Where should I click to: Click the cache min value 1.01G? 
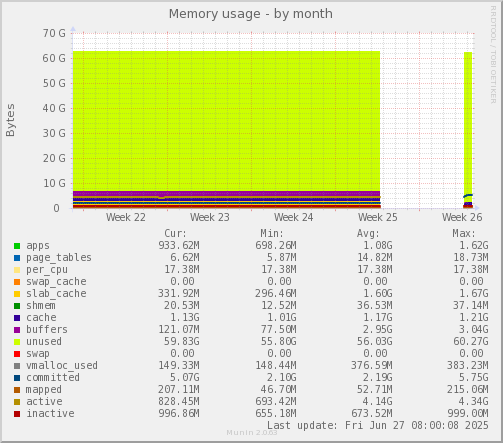coord(281,318)
